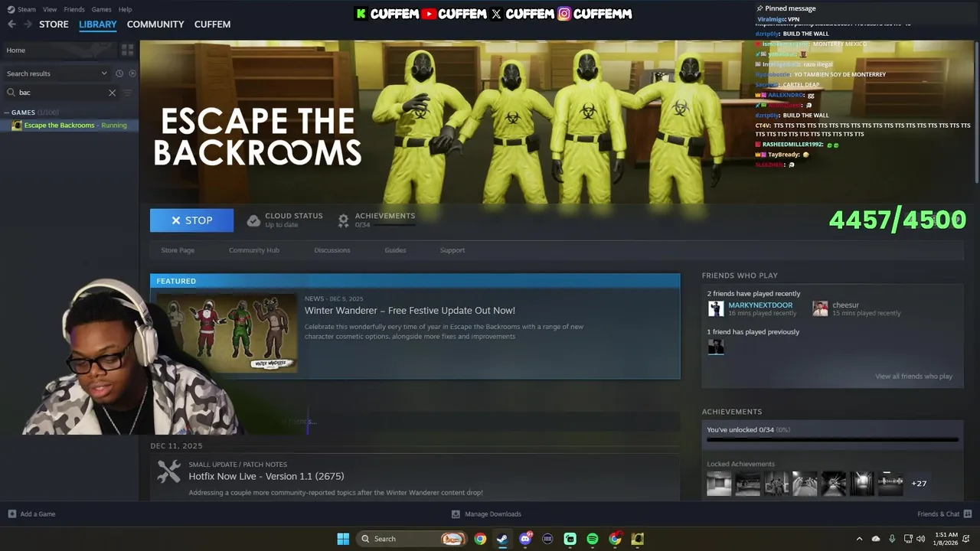Open the Store Page link
This screenshot has height=551, width=980.
[178, 250]
